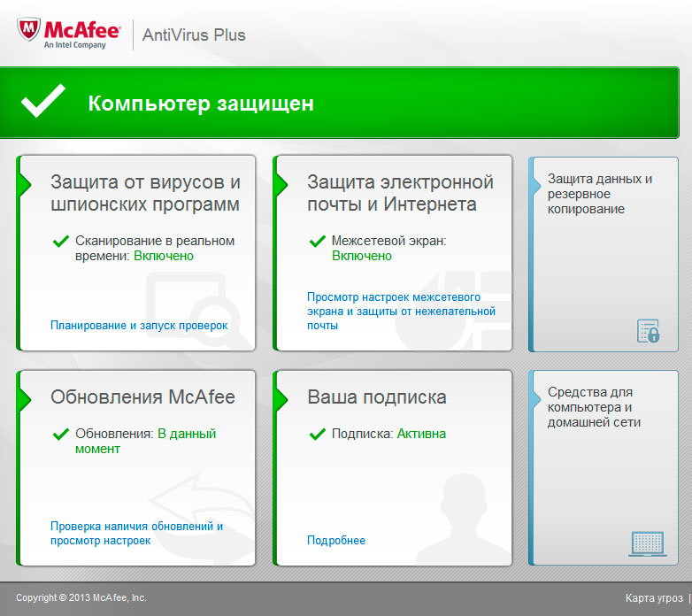Click the Межсетевой экран Включено status
Image resolution: width=692 pixels, height=616 pixels.
(x=362, y=256)
